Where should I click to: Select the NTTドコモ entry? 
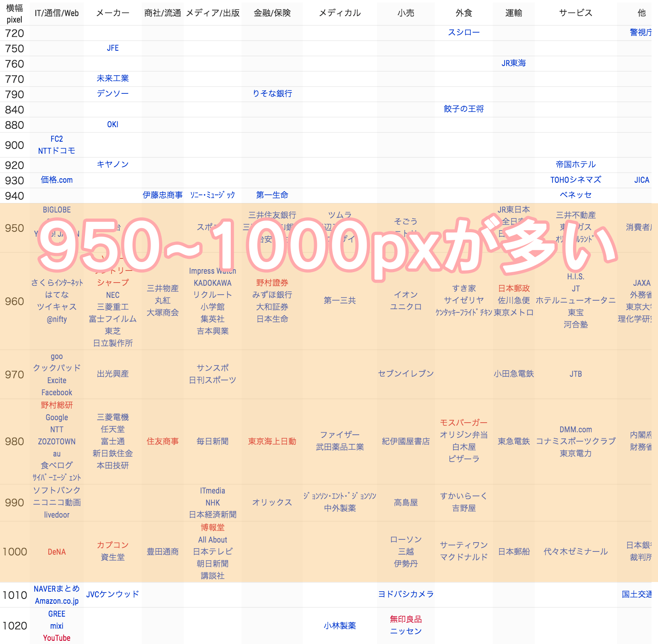(57, 151)
